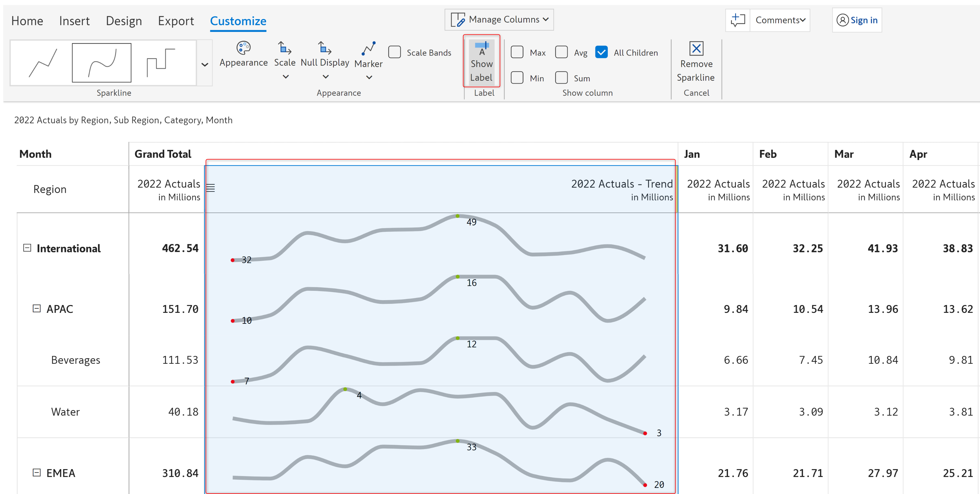Screen dimensions: 980x494
Task: Switch to the Design tab
Action: (x=124, y=21)
